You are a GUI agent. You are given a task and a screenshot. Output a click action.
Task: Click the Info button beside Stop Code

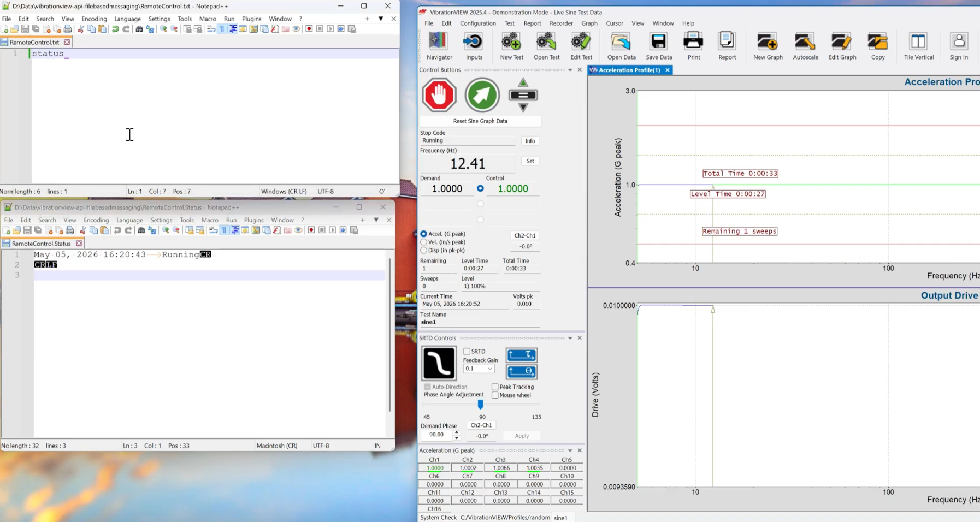coord(530,141)
